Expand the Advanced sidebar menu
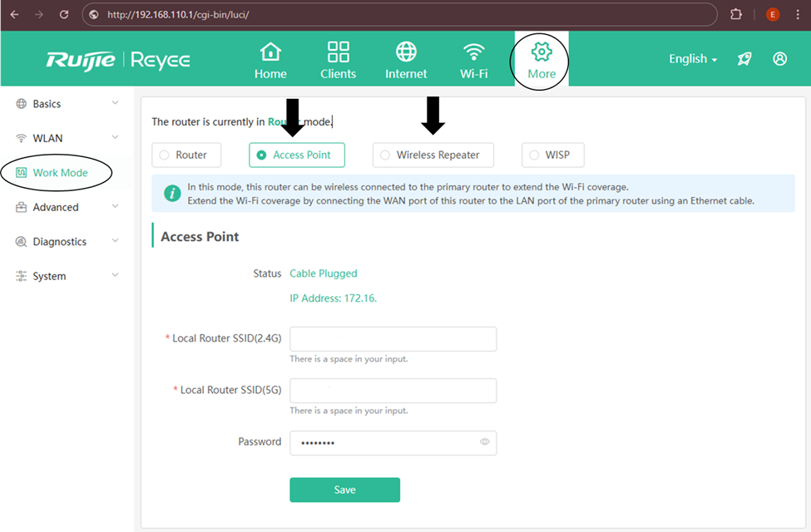 (x=67, y=207)
